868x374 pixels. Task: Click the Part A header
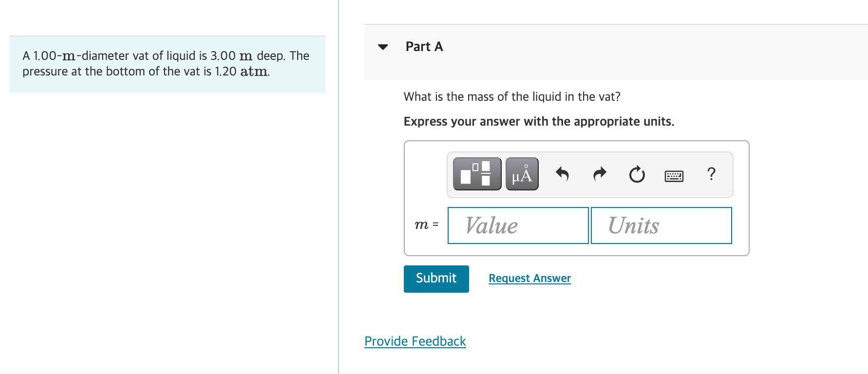[424, 47]
